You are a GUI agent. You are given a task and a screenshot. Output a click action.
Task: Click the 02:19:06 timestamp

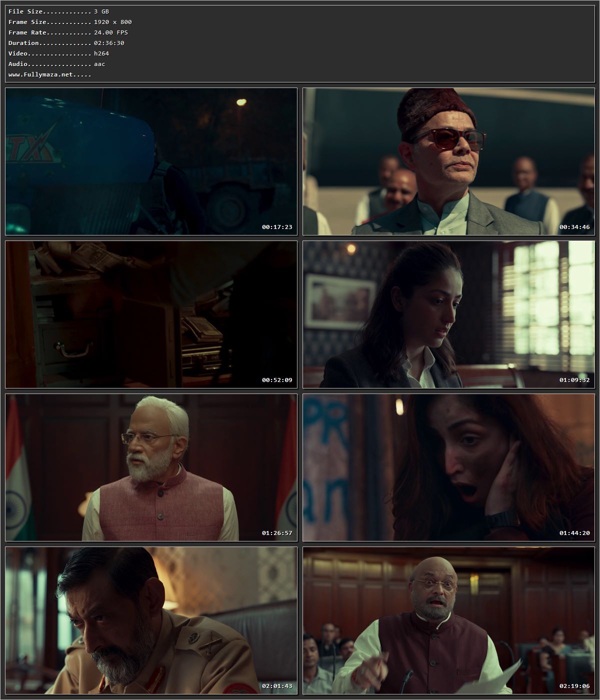(x=574, y=686)
